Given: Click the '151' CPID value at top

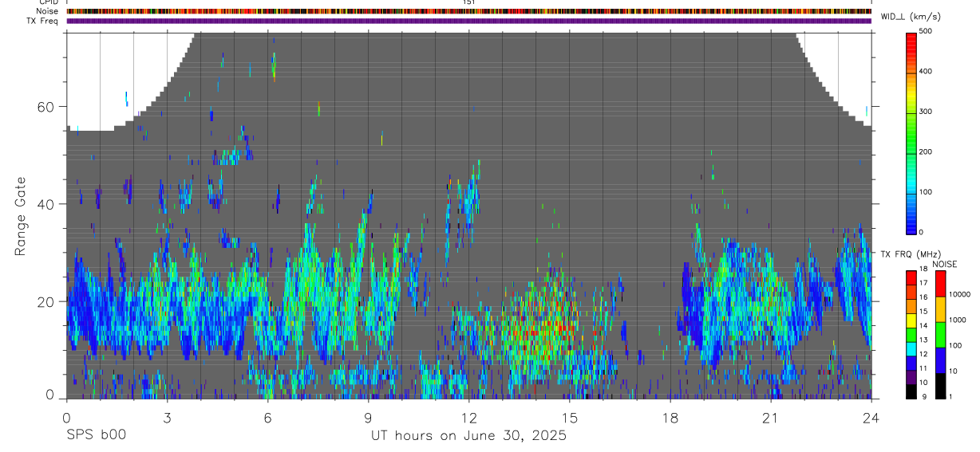Looking at the screenshot, I should tap(468, 2).
